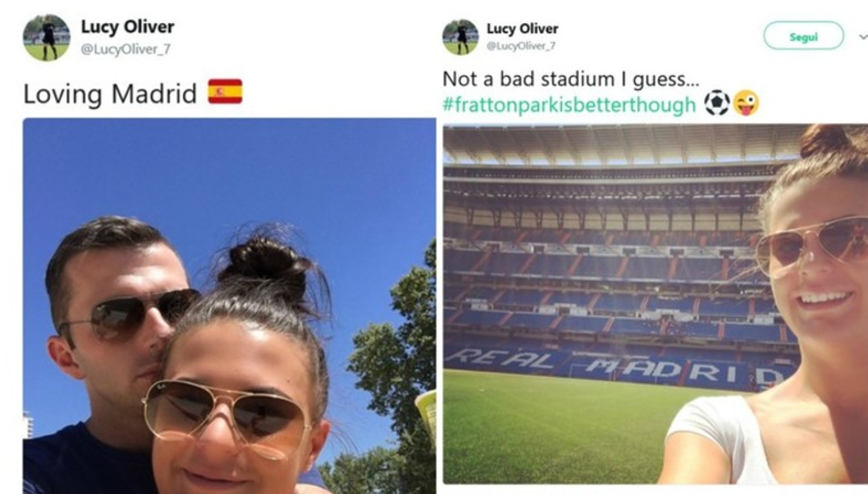This screenshot has width=868, height=494.
Task: Click the profile avatar in the left tweet
Action: click(x=46, y=37)
